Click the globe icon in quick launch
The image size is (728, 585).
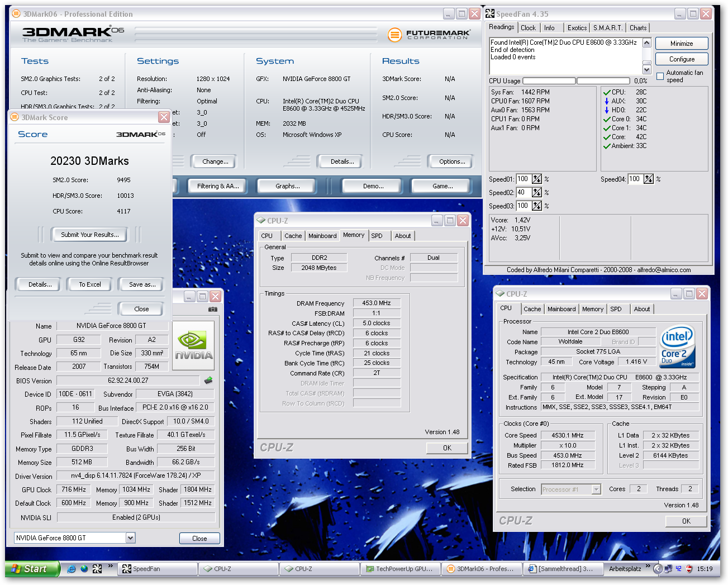84,569
